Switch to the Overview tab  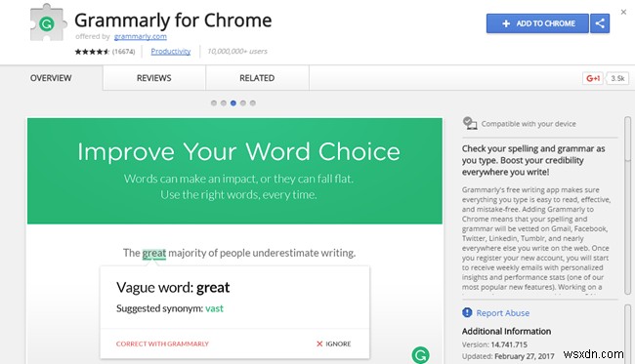point(51,78)
